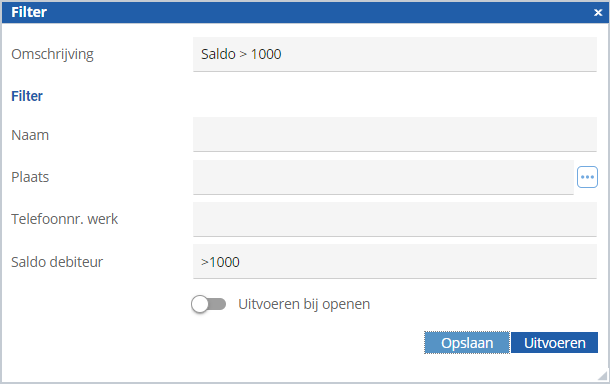Click into the Plaats input field
Viewport: 610px width, 384px height.
(x=383, y=177)
